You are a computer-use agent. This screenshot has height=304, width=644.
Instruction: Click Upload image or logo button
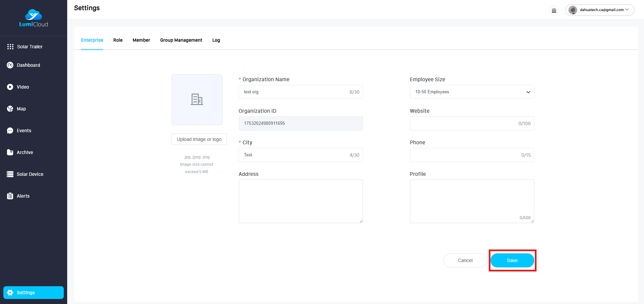coord(199,139)
